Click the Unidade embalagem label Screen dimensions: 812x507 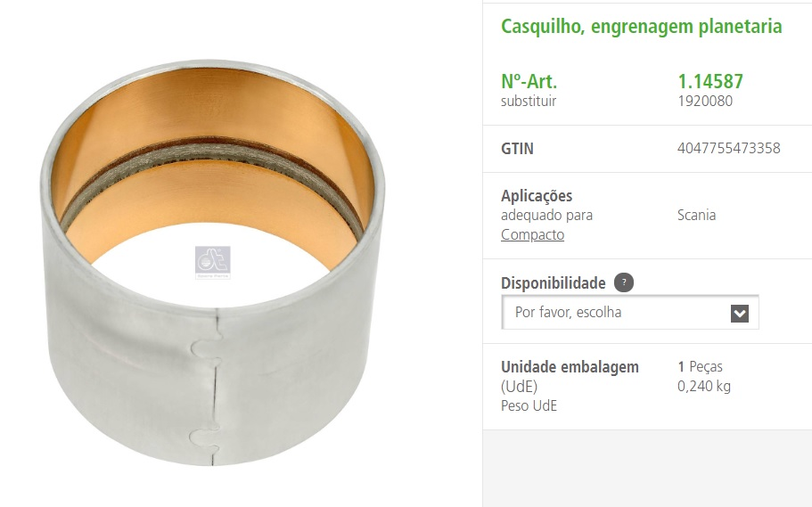570,367
